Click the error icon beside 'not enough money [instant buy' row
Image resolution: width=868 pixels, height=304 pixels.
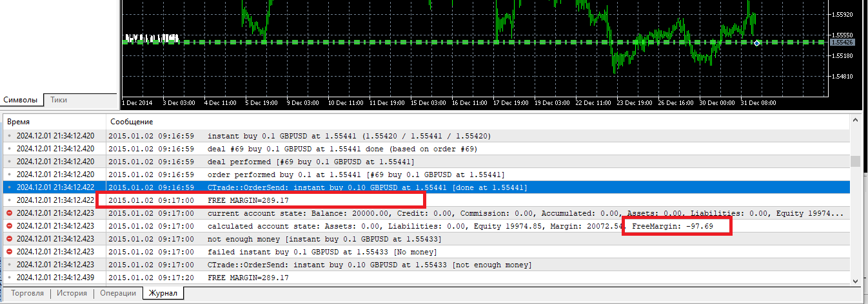pos(9,239)
